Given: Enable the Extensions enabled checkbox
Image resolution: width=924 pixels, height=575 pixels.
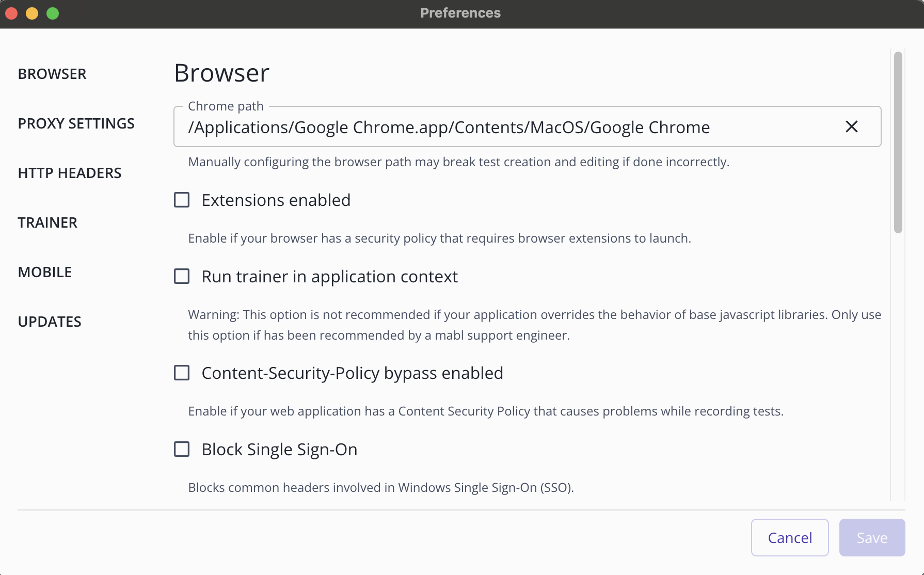Looking at the screenshot, I should pos(181,200).
